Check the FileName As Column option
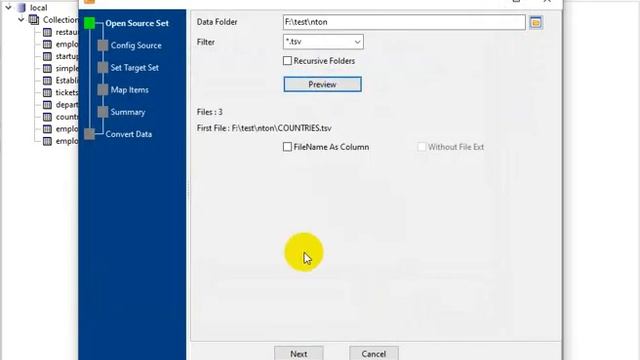This screenshot has height=360, width=640. [287, 147]
